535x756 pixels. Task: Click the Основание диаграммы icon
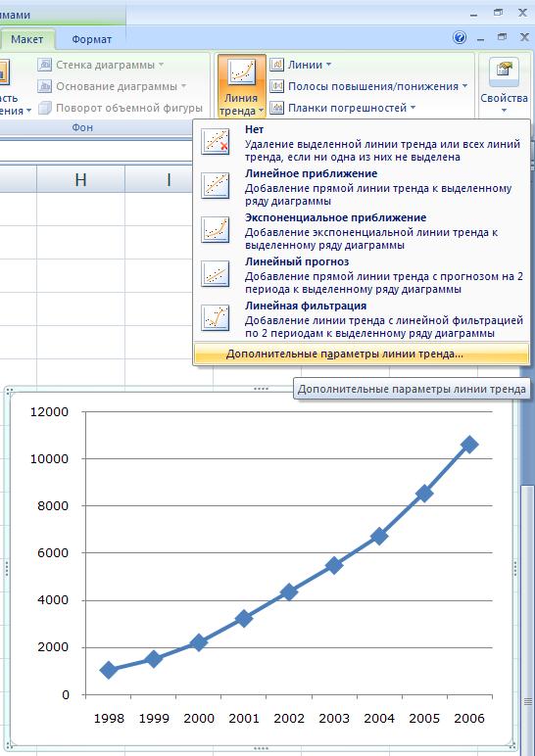pos(45,86)
